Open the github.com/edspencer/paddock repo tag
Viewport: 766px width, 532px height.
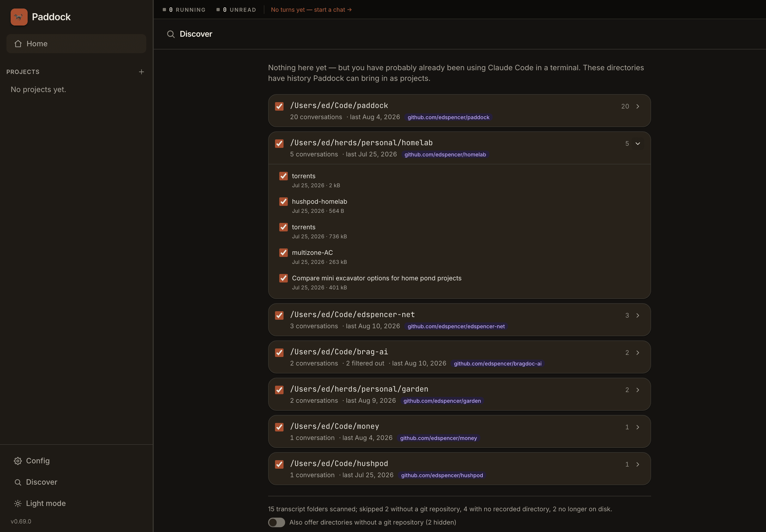tap(448, 117)
